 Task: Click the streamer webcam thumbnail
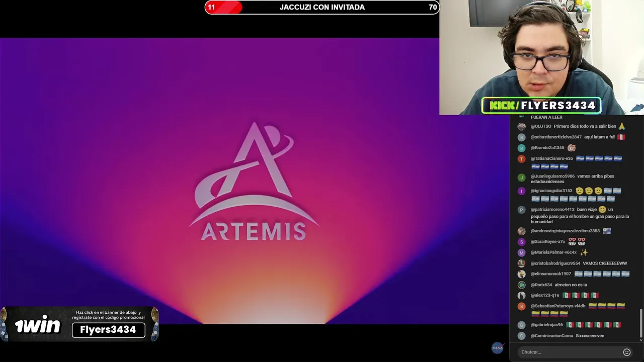click(x=541, y=57)
